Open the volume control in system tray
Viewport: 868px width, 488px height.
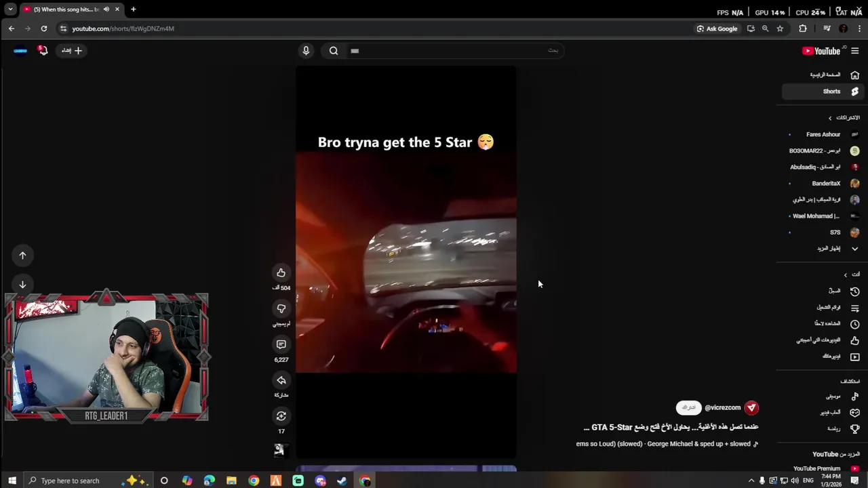pyautogui.click(x=794, y=481)
